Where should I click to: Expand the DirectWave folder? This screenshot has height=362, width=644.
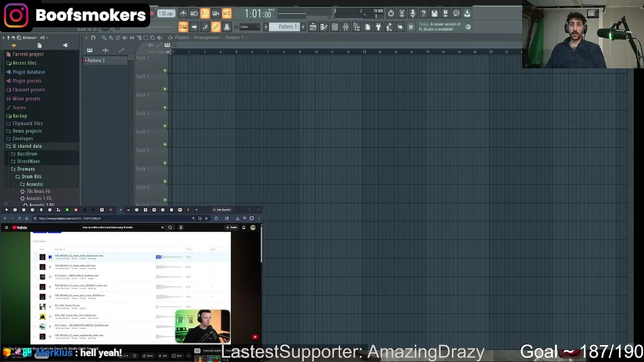click(28, 161)
